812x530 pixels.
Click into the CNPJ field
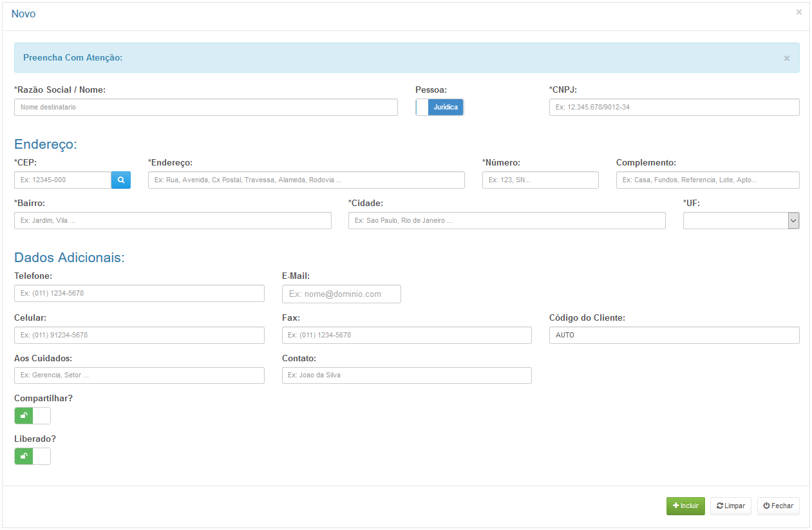[674, 108]
